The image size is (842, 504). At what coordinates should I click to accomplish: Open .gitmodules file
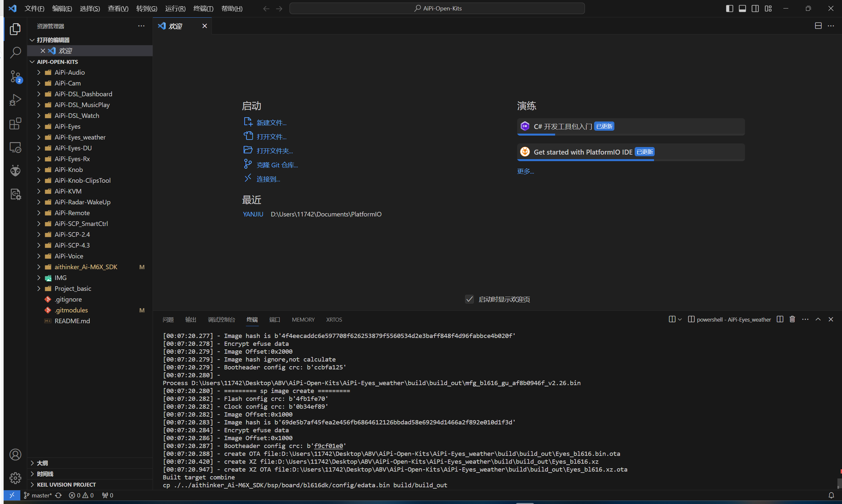click(x=71, y=310)
